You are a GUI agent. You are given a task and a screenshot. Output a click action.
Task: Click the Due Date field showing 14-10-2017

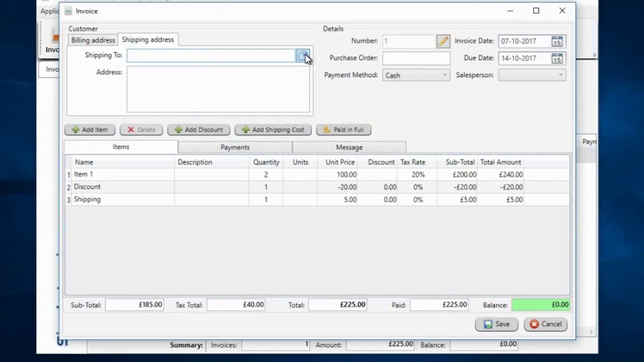pos(524,58)
